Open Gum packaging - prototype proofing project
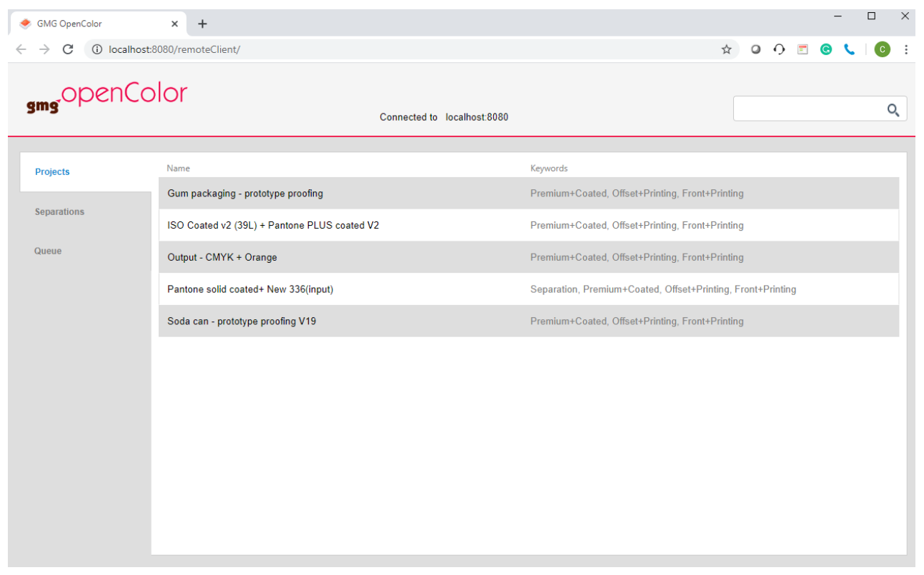The height and width of the screenshot is (575, 924). [x=529, y=194]
